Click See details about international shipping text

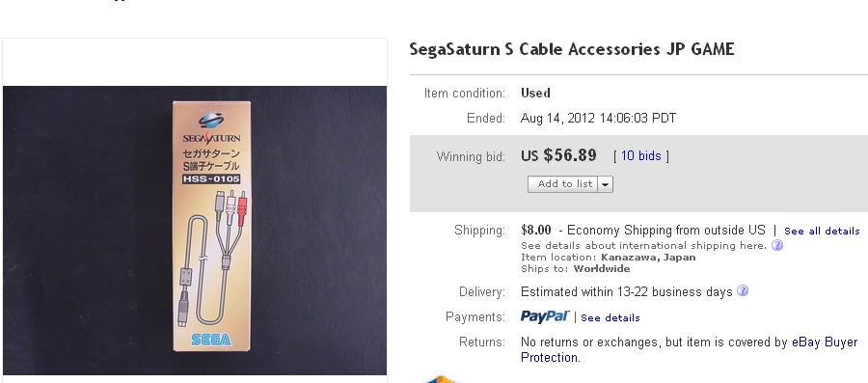pyautogui.click(x=644, y=246)
